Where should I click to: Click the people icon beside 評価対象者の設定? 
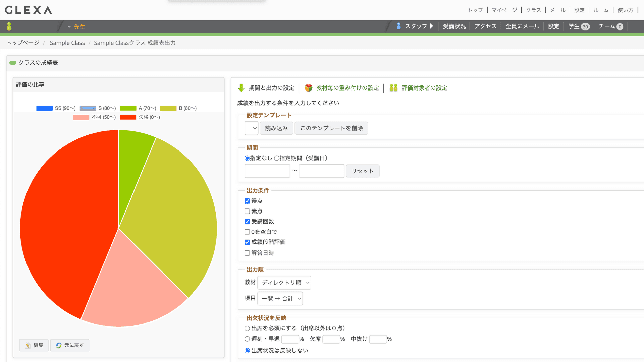[x=393, y=87]
